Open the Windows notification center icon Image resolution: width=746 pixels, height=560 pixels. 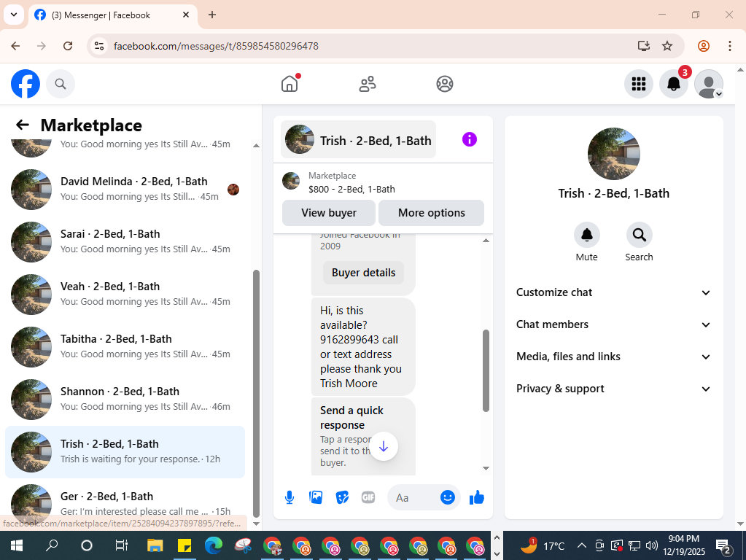[x=723, y=545]
